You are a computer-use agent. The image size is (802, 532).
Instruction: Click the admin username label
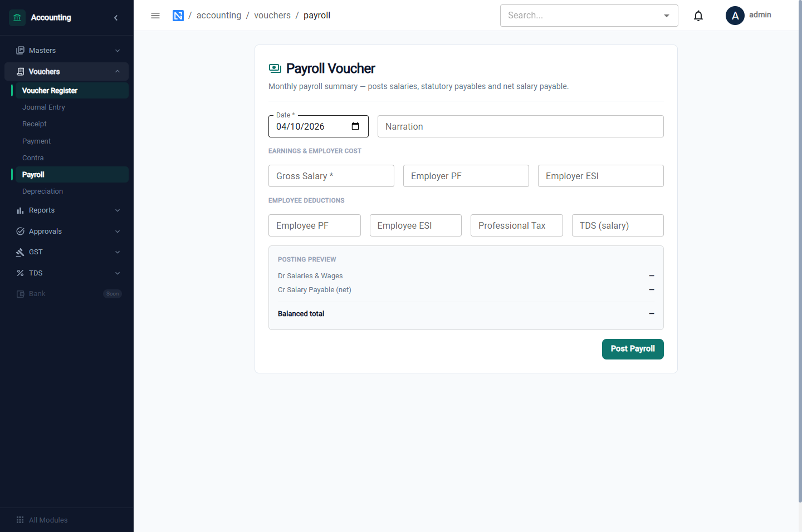point(760,15)
